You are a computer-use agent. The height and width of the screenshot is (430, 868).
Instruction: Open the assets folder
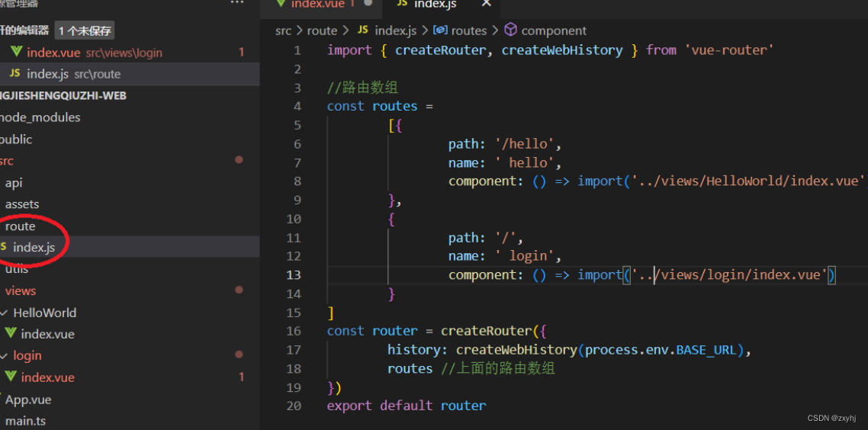click(x=22, y=204)
